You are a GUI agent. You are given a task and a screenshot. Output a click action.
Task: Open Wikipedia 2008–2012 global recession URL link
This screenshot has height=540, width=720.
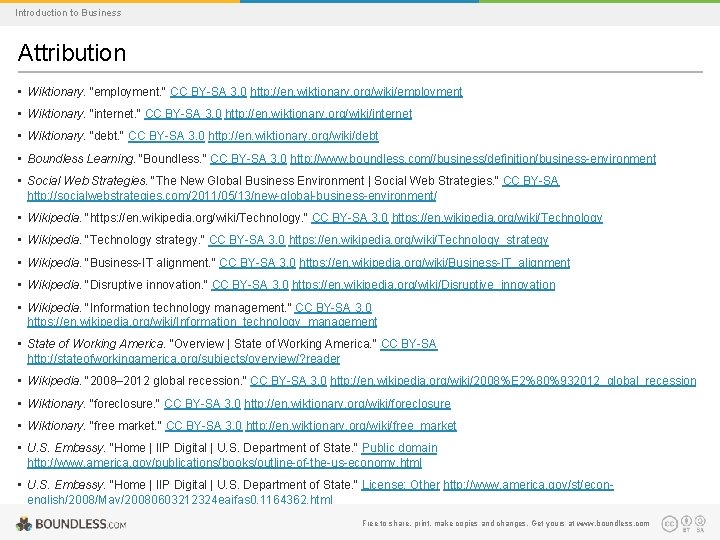click(x=513, y=381)
